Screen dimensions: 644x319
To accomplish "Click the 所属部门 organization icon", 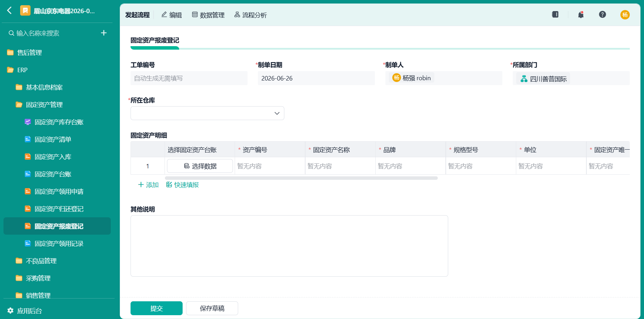I will [x=524, y=79].
